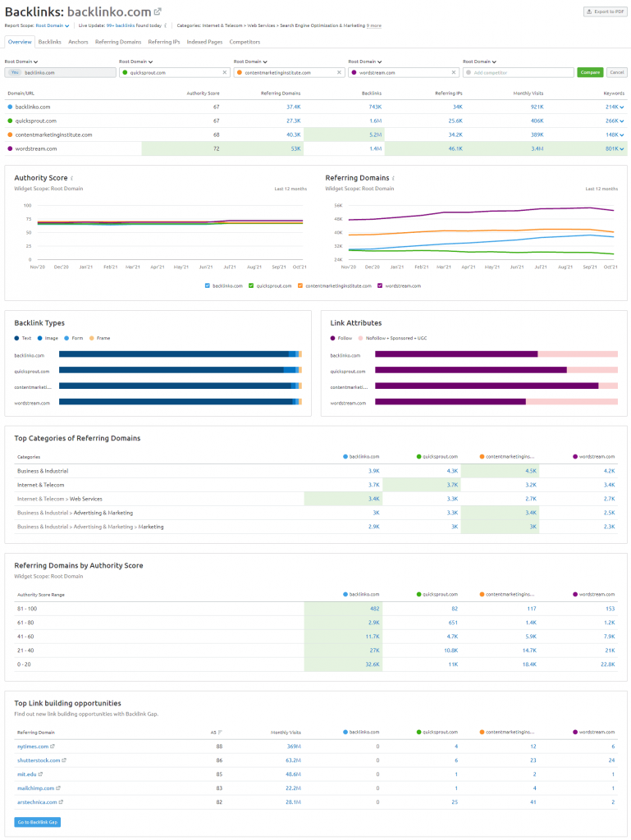Click Authority Score info icon
The image size is (631, 840).
tap(71, 178)
